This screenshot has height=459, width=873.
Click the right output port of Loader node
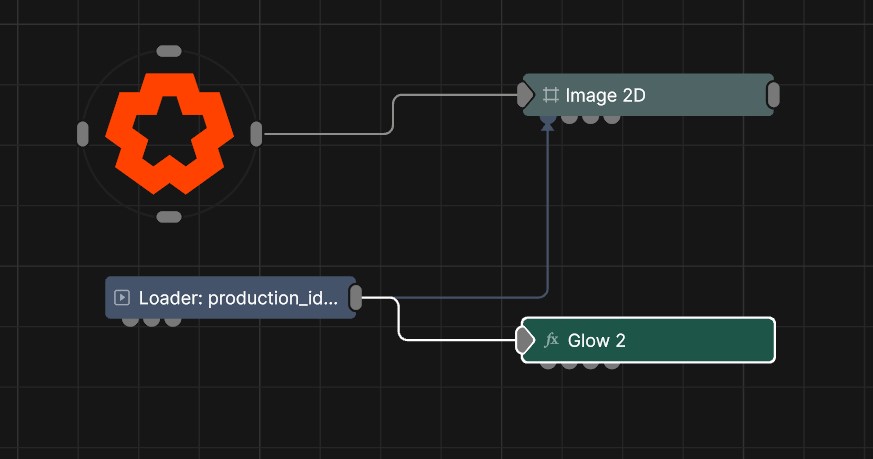[356, 297]
